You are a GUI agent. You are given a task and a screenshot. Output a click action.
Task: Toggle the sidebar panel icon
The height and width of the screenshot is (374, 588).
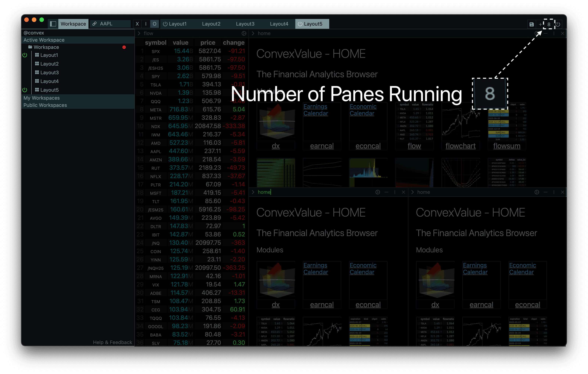click(53, 24)
